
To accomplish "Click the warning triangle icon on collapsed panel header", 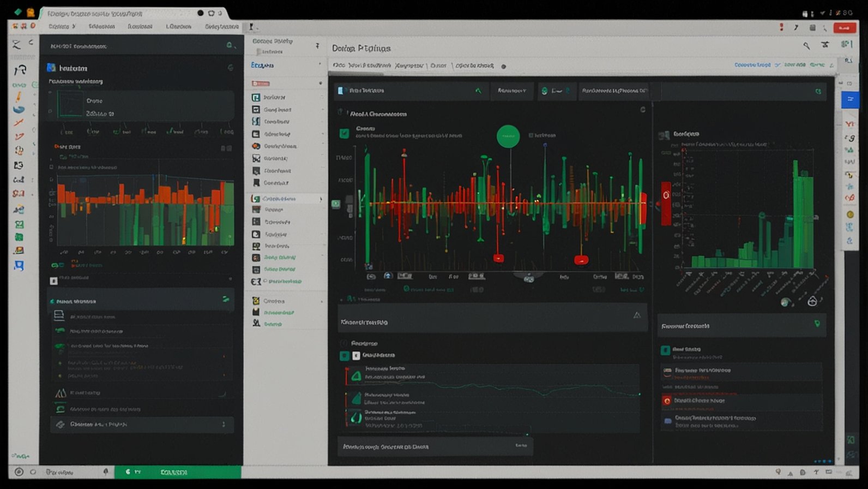I will pos(637,315).
